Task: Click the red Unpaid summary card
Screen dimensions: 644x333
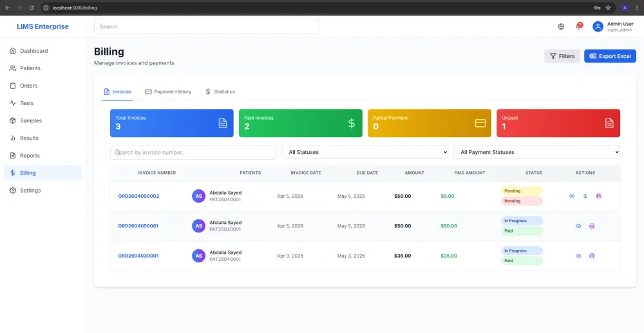Action: pyautogui.click(x=558, y=123)
